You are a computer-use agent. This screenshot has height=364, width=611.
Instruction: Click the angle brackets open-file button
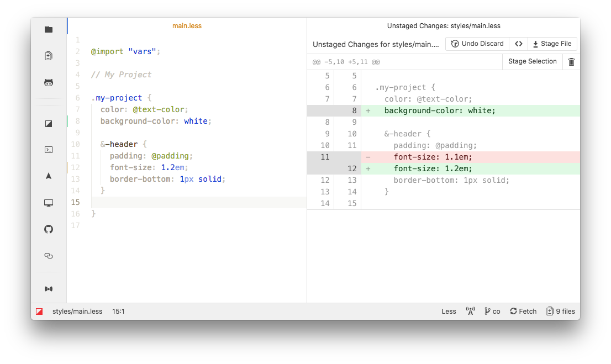519,44
